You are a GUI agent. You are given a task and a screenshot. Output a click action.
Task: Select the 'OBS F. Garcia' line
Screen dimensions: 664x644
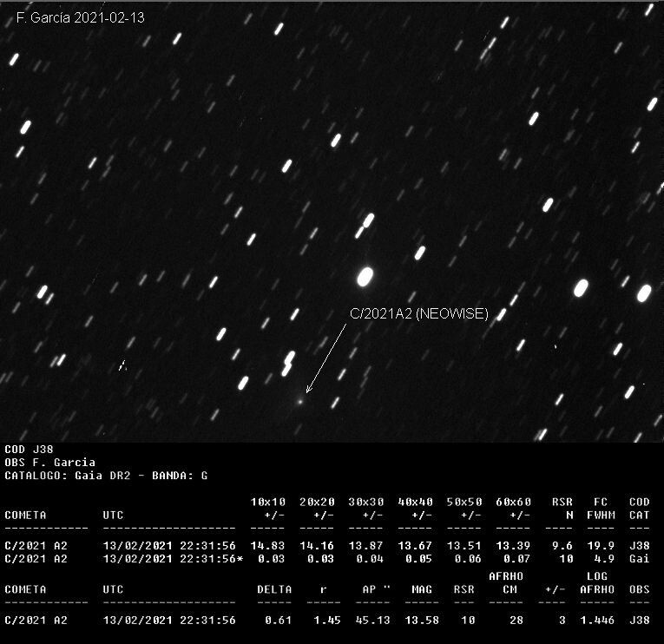point(50,463)
